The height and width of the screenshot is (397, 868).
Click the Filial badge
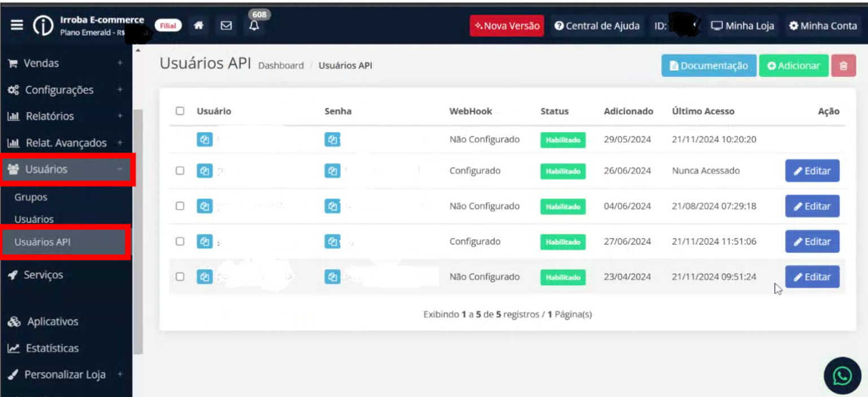click(168, 26)
